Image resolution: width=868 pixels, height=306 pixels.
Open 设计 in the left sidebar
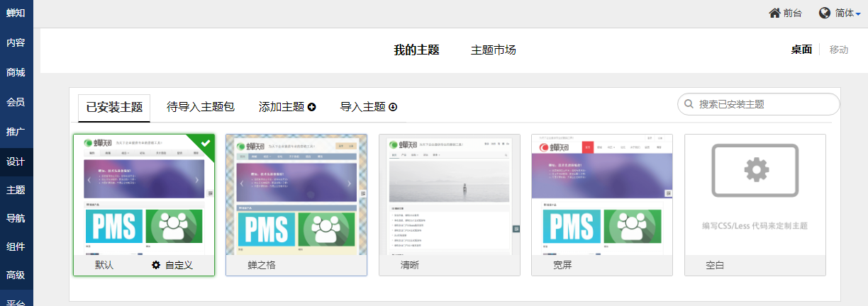point(16,161)
